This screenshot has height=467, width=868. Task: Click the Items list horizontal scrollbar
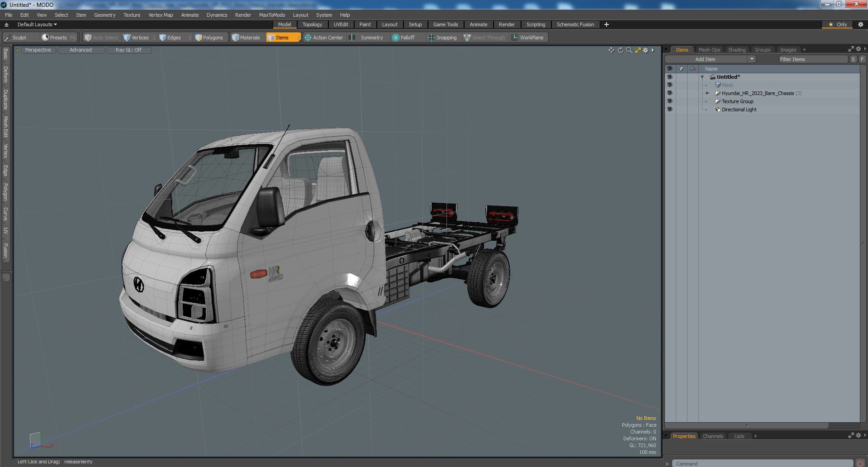click(747, 425)
